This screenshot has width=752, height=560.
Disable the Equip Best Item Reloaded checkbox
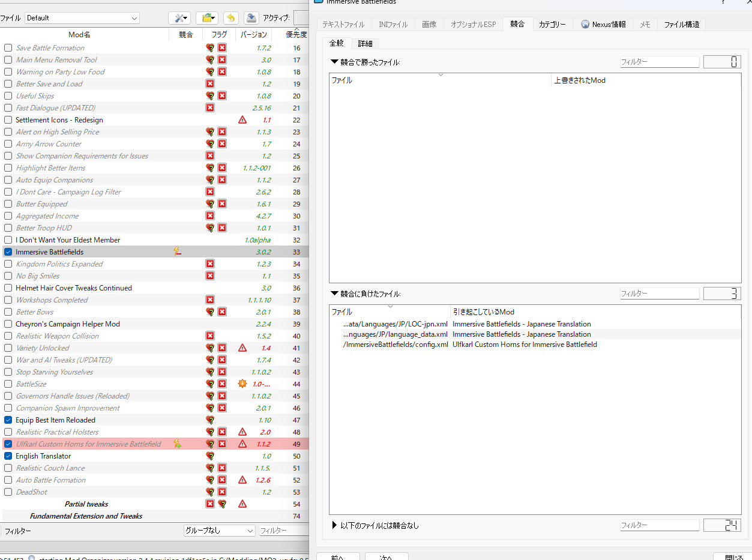coord(8,420)
